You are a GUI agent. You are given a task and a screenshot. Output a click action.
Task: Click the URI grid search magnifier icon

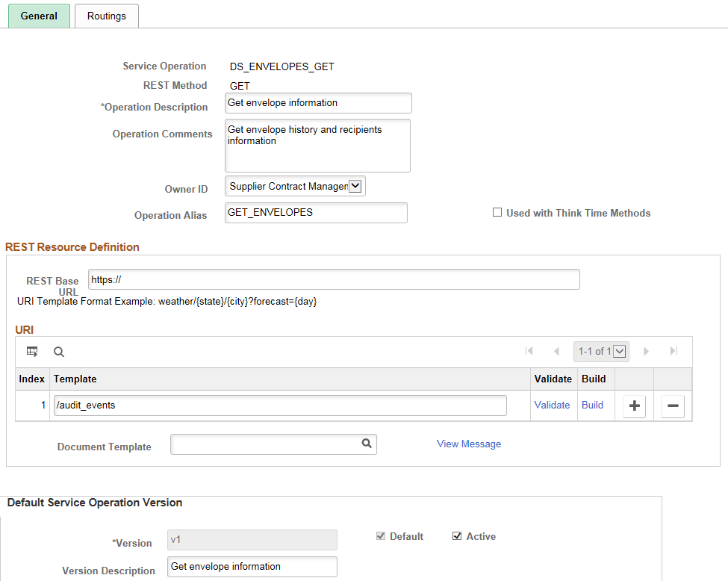coord(59,352)
